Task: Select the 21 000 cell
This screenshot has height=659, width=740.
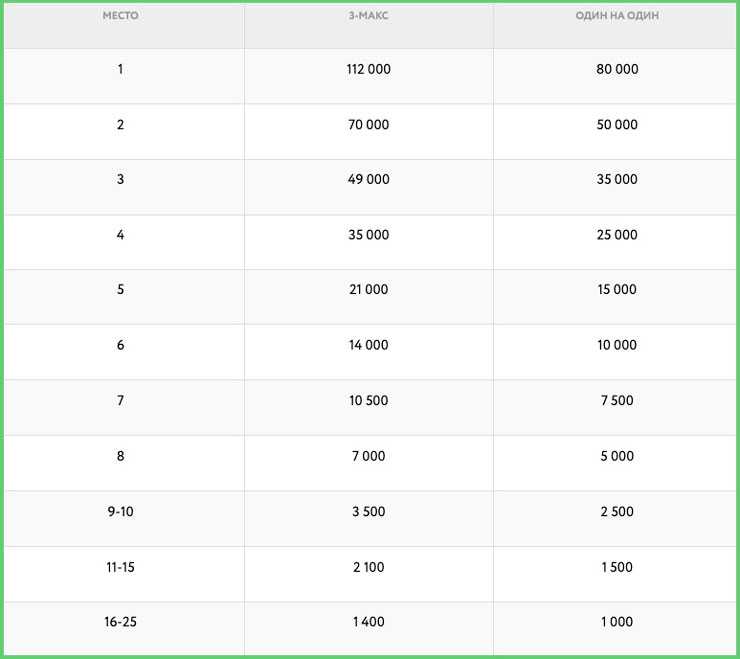Action: 368,290
